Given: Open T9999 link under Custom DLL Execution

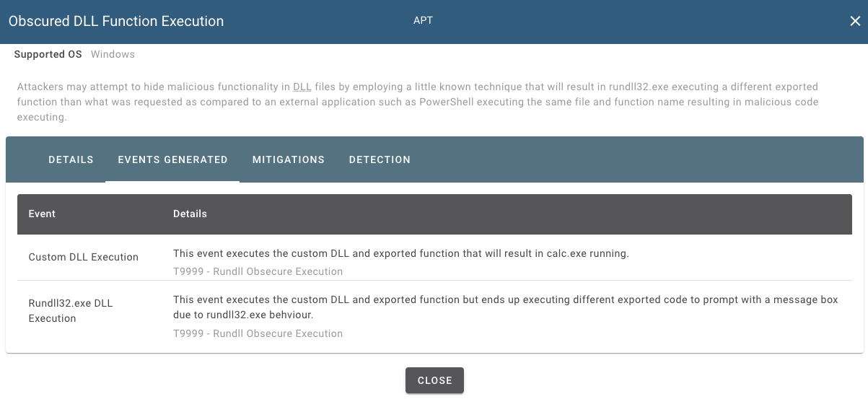Looking at the screenshot, I should point(258,271).
